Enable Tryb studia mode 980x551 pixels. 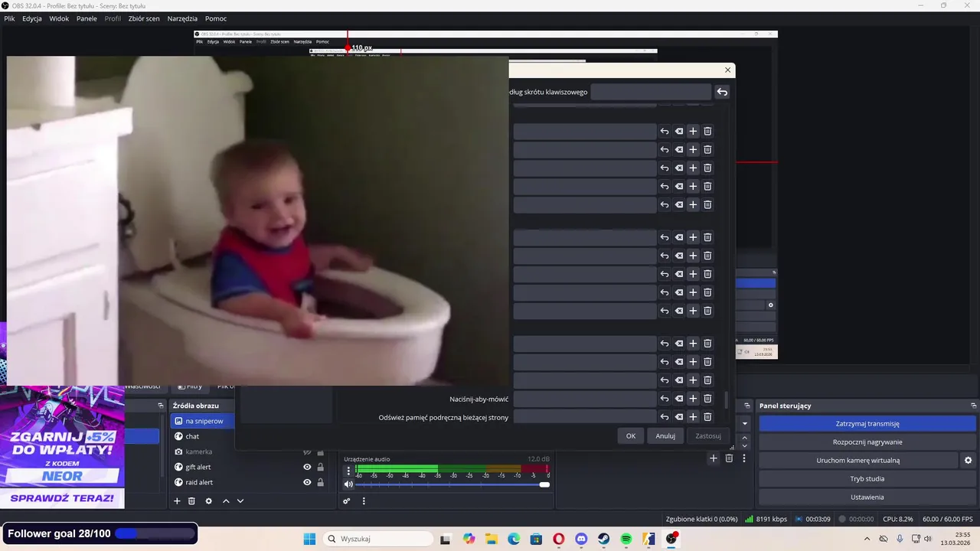pyautogui.click(x=867, y=479)
